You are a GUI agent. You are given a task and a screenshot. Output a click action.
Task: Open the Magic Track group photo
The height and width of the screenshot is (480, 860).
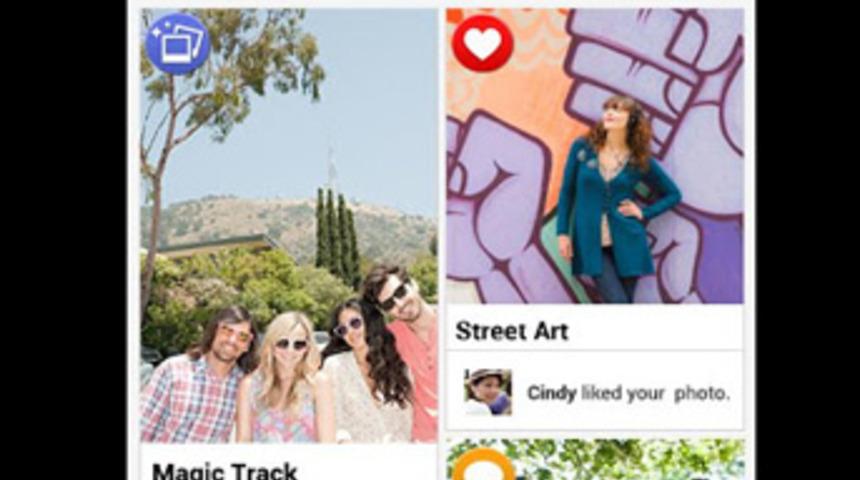tap(289, 225)
